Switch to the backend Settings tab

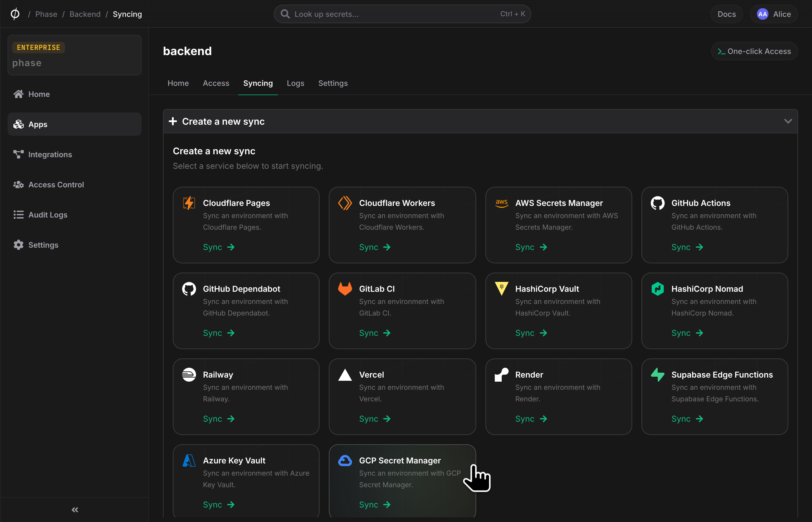coord(333,83)
